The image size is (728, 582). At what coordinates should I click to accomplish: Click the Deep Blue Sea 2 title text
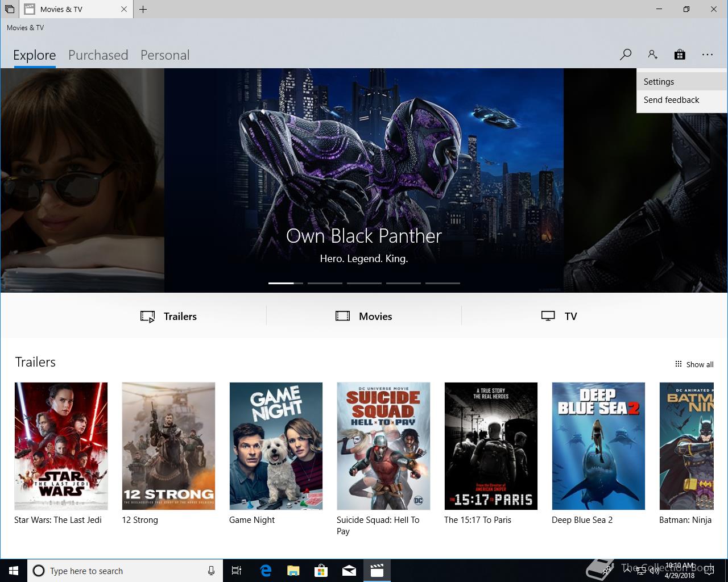pyautogui.click(x=582, y=520)
